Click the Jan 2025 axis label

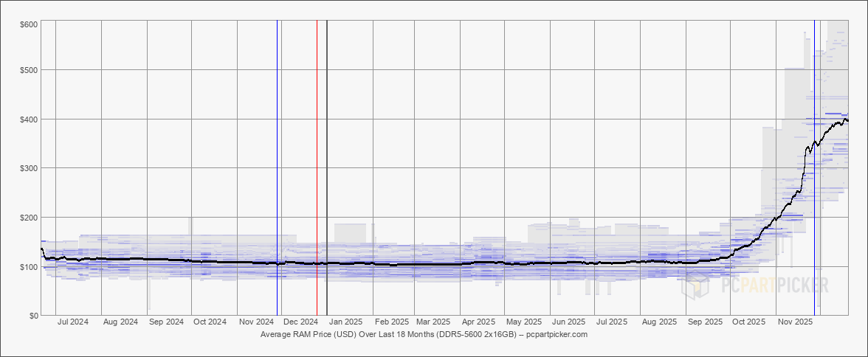coord(345,322)
